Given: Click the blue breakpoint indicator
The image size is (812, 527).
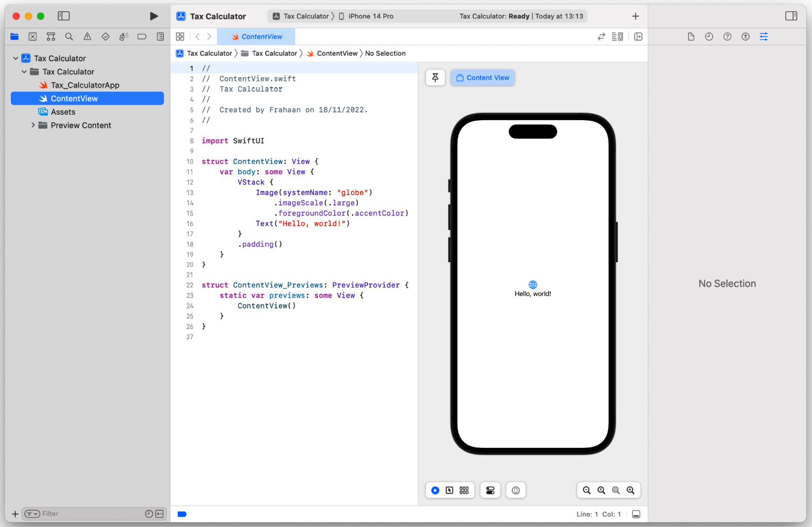Looking at the screenshot, I should click(182, 514).
